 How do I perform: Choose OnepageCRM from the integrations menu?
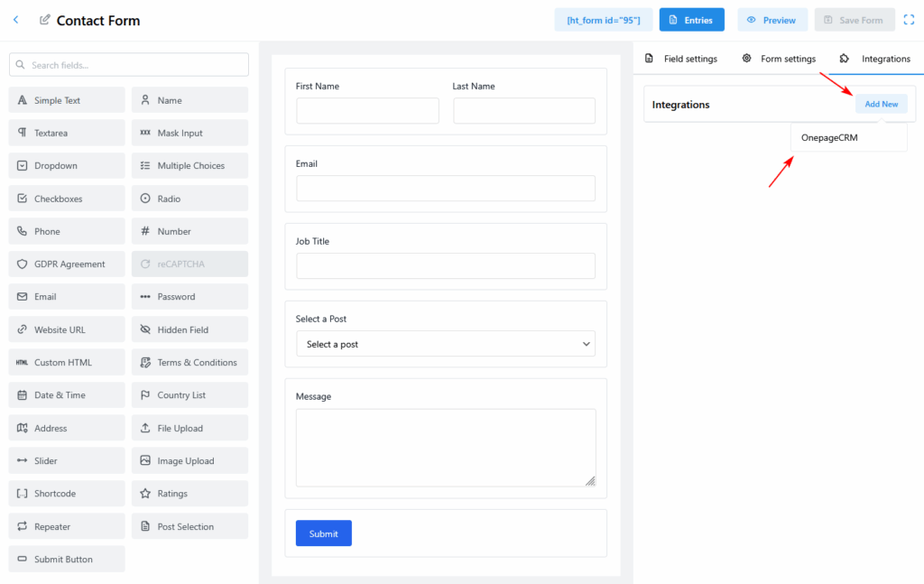click(x=828, y=137)
